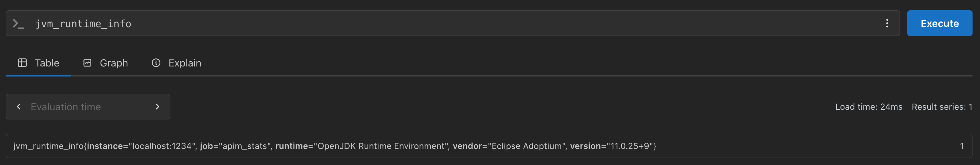Step evaluation time backward with left chevron
The width and height of the screenshot is (980, 165).
(x=19, y=107)
